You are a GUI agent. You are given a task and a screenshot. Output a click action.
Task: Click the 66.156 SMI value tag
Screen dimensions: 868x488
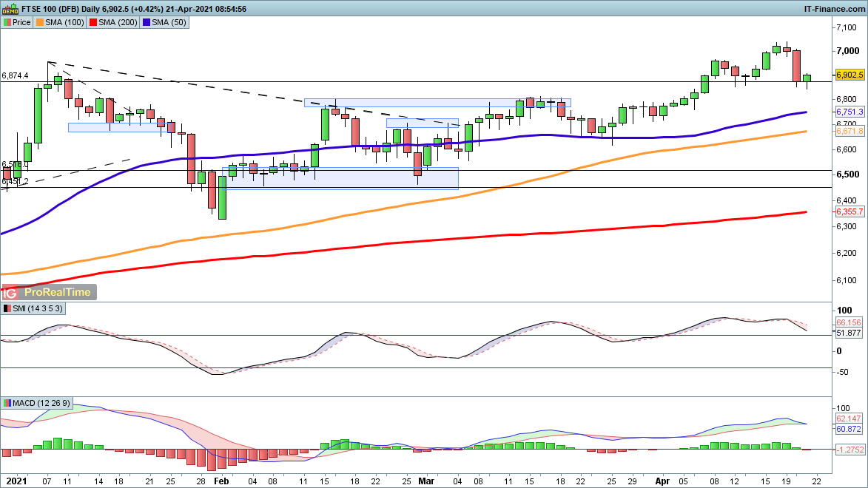coord(850,323)
